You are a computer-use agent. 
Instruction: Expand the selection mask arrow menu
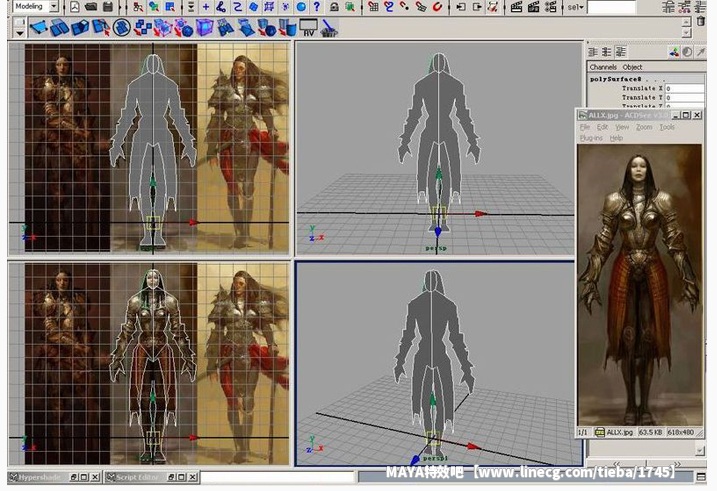coord(191,6)
